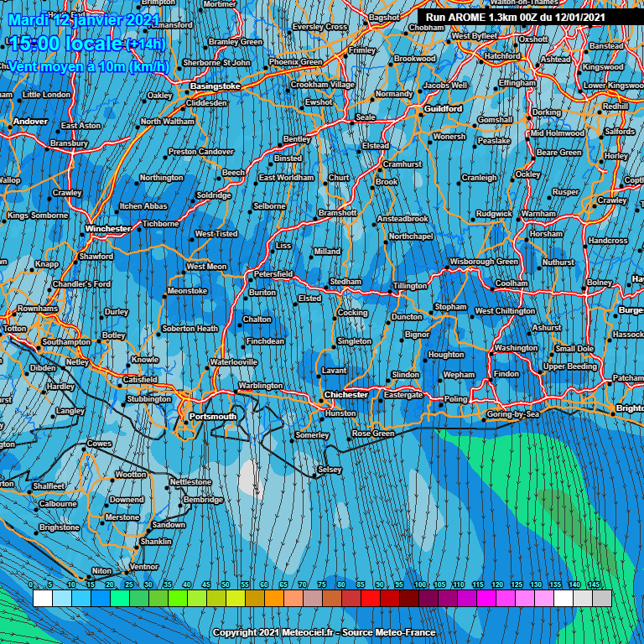Pick the 'Dorking' town label
This screenshot has width=644, height=644.
pyautogui.click(x=546, y=112)
